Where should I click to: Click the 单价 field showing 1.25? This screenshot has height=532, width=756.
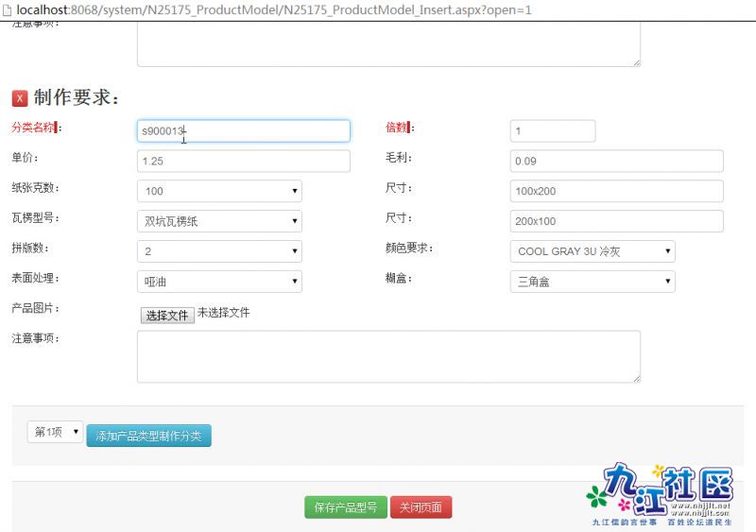tap(244, 162)
